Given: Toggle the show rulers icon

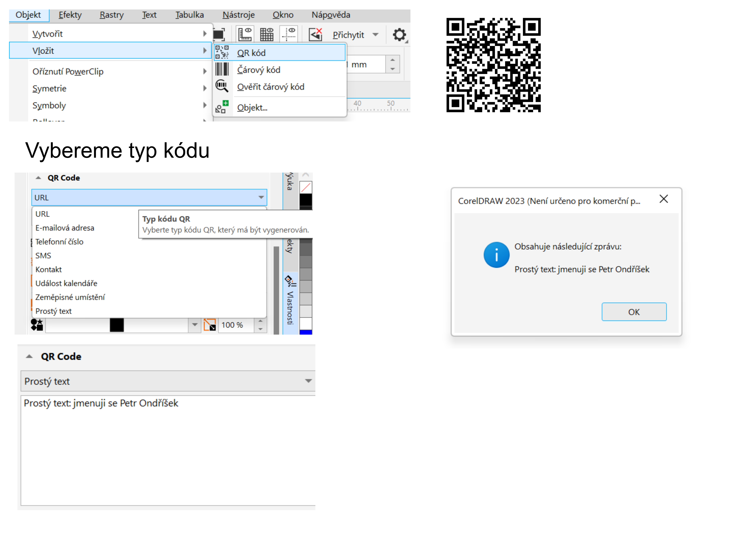Looking at the screenshot, I should 245,34.
